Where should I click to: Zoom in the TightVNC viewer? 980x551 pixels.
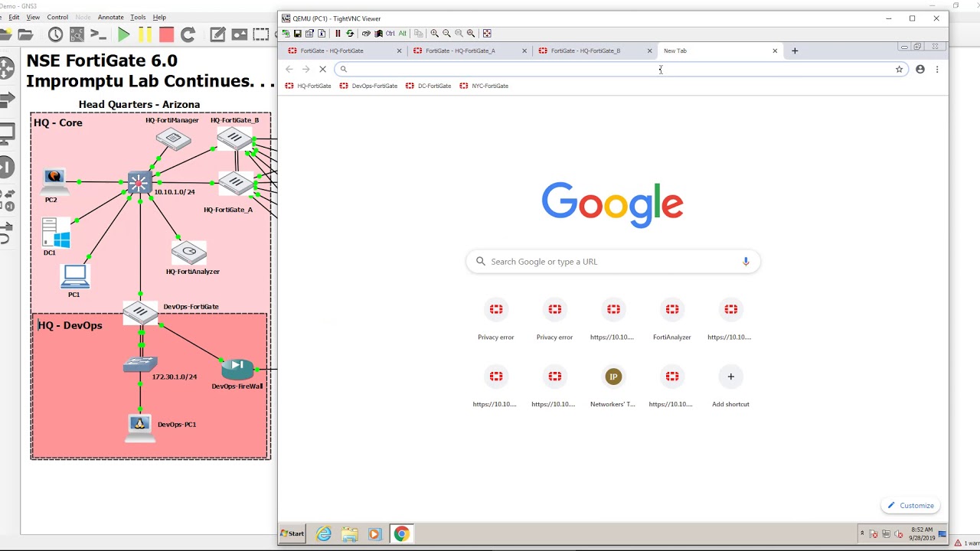pyautogui.click(x=435, y=33)
